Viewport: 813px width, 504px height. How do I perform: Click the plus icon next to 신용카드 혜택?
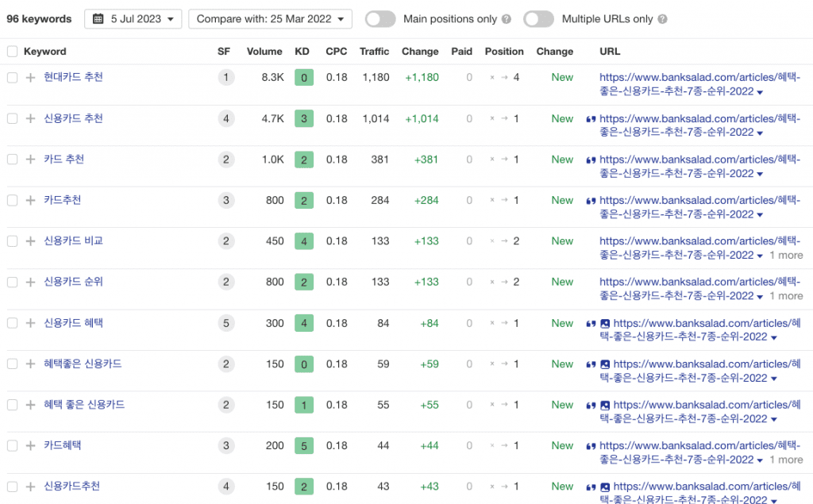[31, 323]
